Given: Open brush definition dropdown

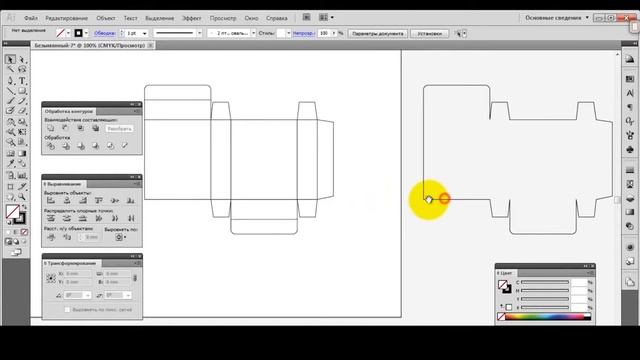Looking at the screenshot, I should coord(253,33).
